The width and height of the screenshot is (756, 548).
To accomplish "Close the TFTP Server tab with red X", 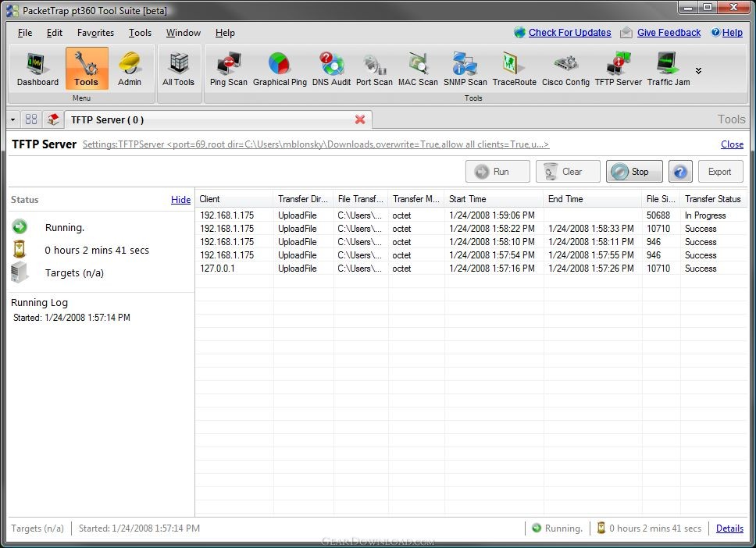I will [x=360, y=119].
